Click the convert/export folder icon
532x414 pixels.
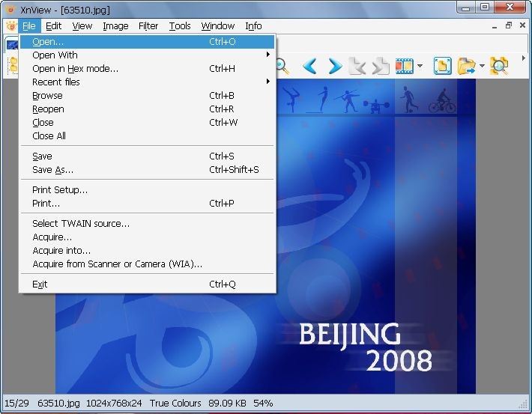click(467, 66)
